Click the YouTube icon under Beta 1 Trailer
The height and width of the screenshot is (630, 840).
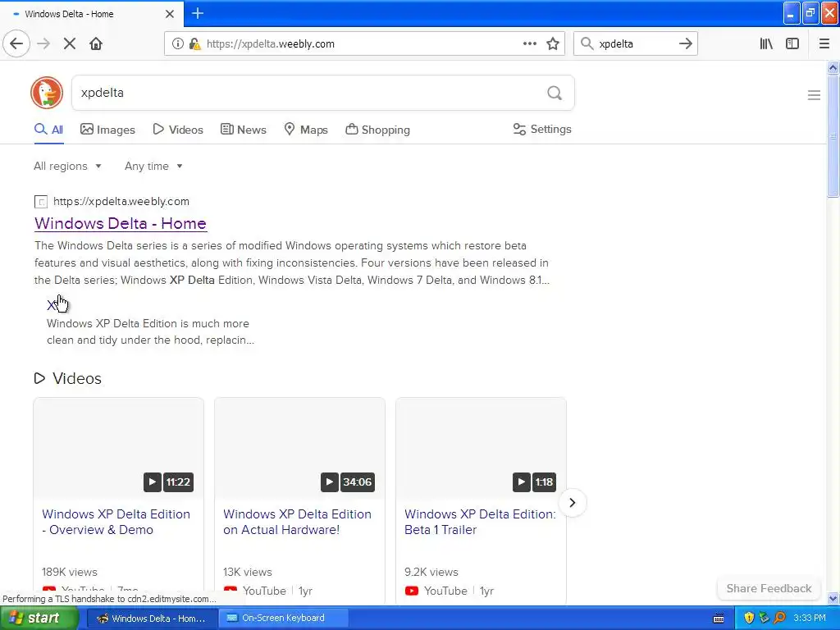[x=412, y=591]
